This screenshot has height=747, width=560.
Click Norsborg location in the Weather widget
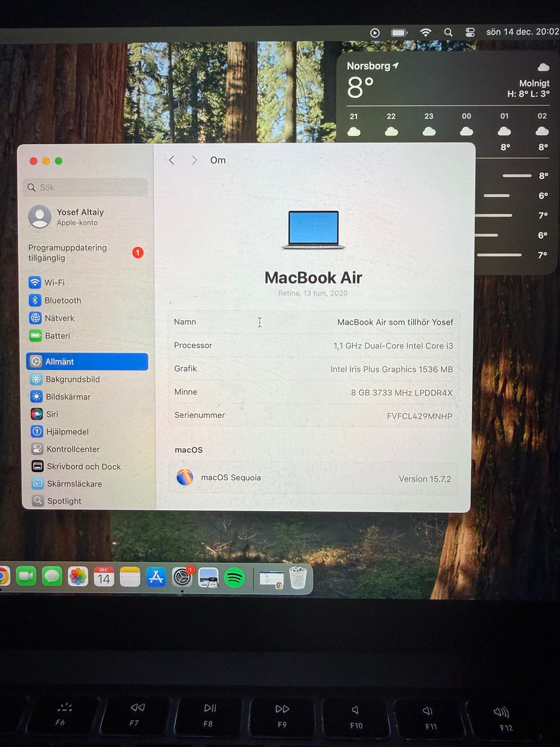(373, 66)
